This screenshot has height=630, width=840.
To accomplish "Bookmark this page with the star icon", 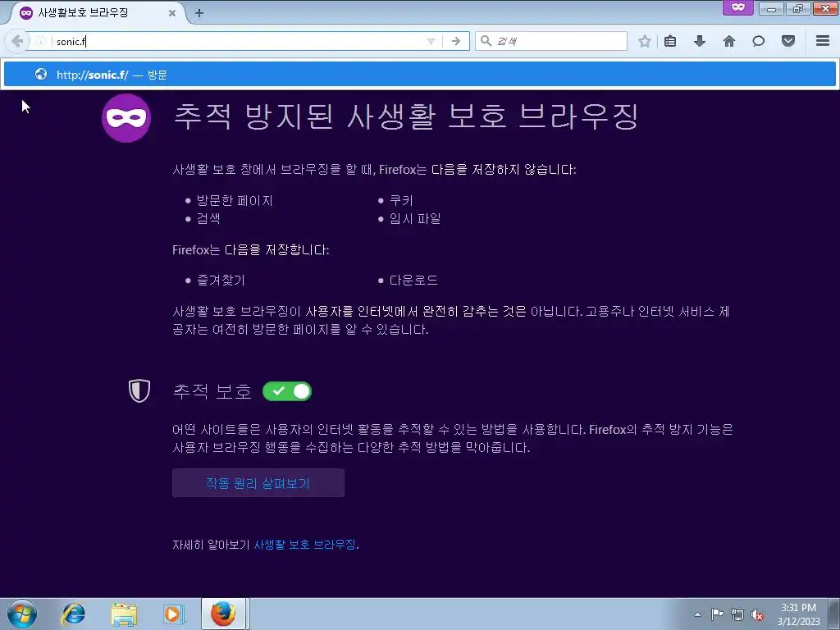I will (645, 41).
